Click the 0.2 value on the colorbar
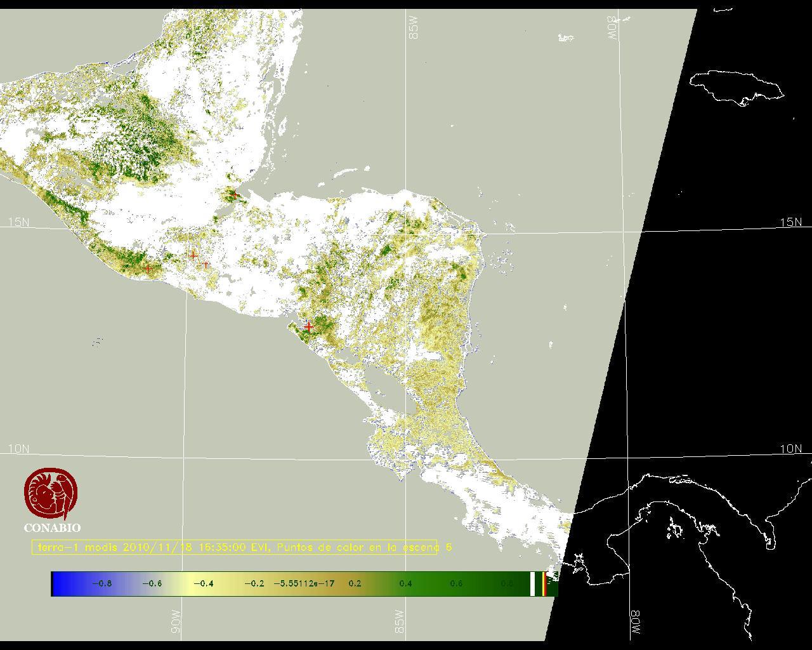812x650 pixels. click(x=355, y=583)
